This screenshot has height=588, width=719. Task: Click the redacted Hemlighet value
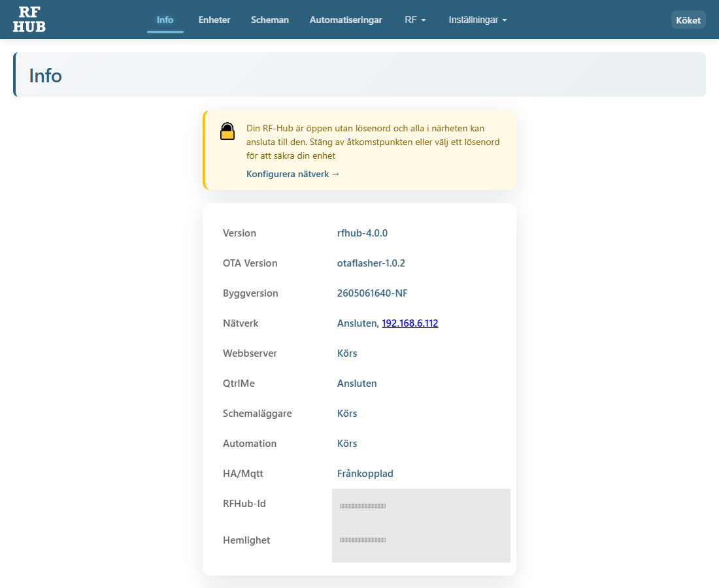(x=363, y=540)
